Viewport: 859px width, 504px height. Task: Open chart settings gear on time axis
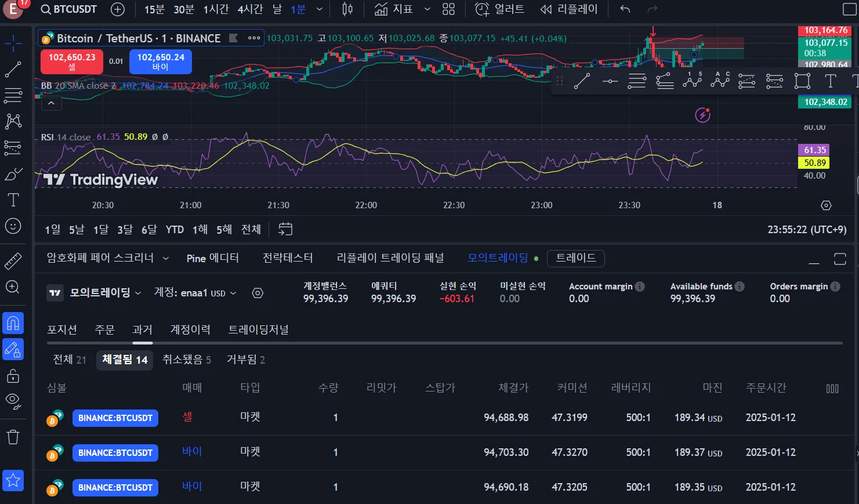(x=827, y=205)
